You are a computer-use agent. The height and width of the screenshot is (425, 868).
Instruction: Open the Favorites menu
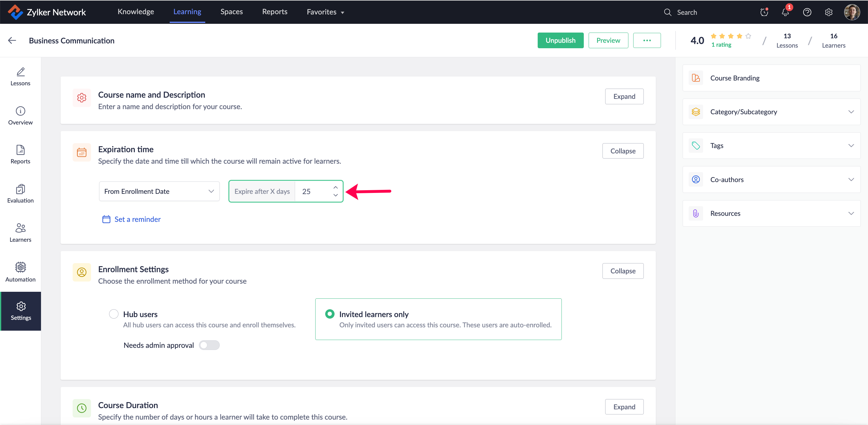point(325,12)
